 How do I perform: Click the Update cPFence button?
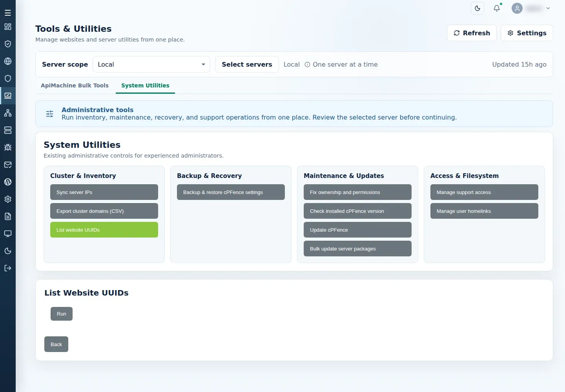pyautogui.click(x=357, y=230)
